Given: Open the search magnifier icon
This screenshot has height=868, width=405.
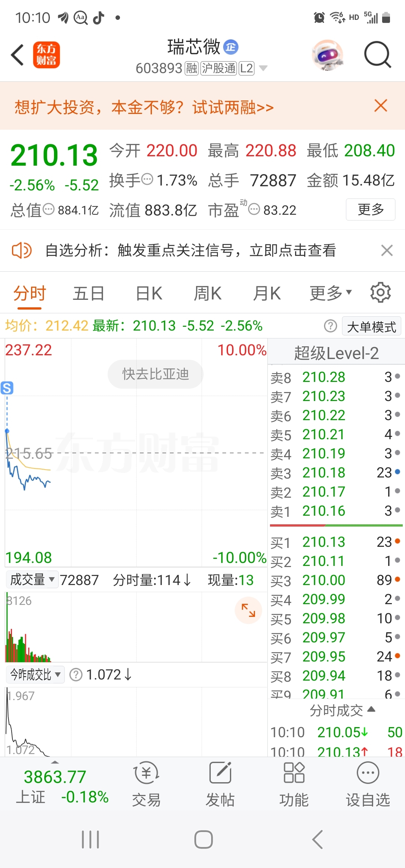Looking at the screenshot, I should (378, 55).
